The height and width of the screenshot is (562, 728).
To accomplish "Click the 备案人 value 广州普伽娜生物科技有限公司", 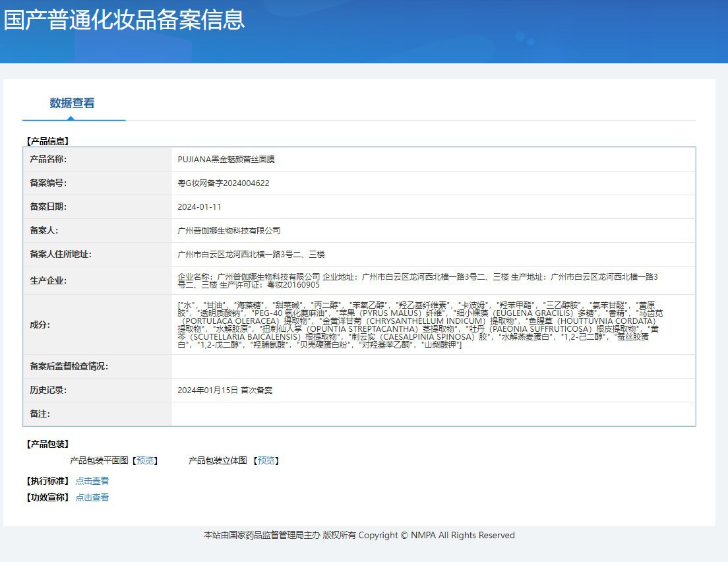I will point(229,230).
